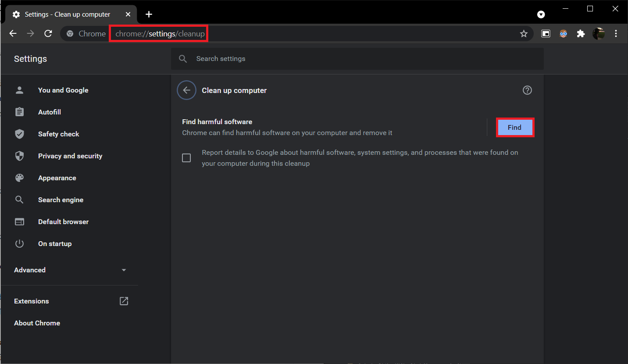Open the Privacy and security section
The width and height of the screenshot is (628, 364).
[x=70, y=156]
